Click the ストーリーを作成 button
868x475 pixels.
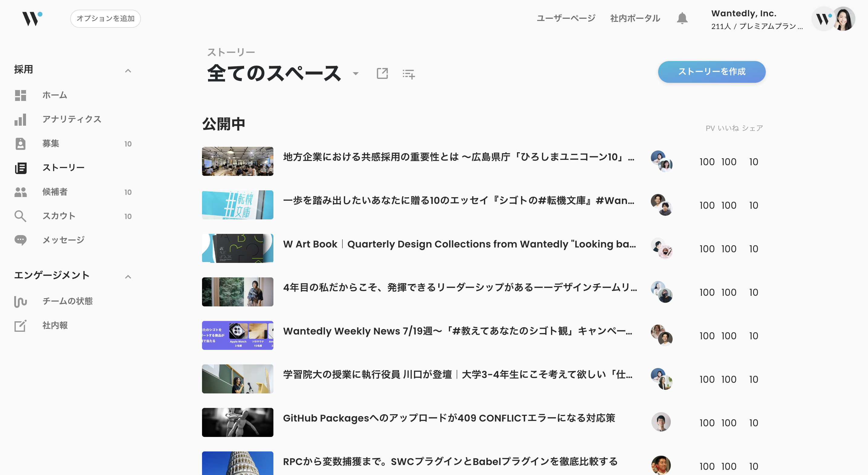pyautogui.click(x=711, y=72)
